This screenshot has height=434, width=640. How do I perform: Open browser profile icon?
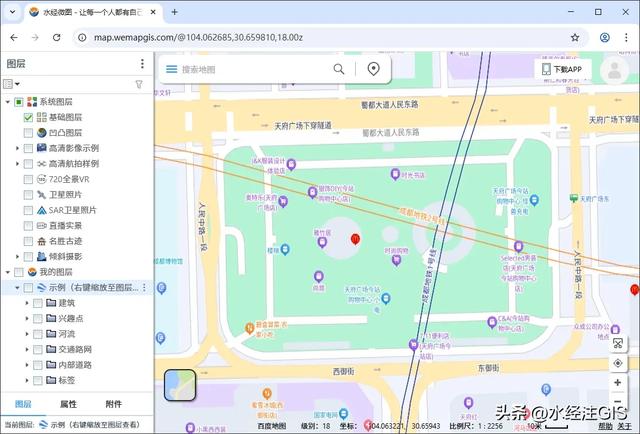click(604, 38)
